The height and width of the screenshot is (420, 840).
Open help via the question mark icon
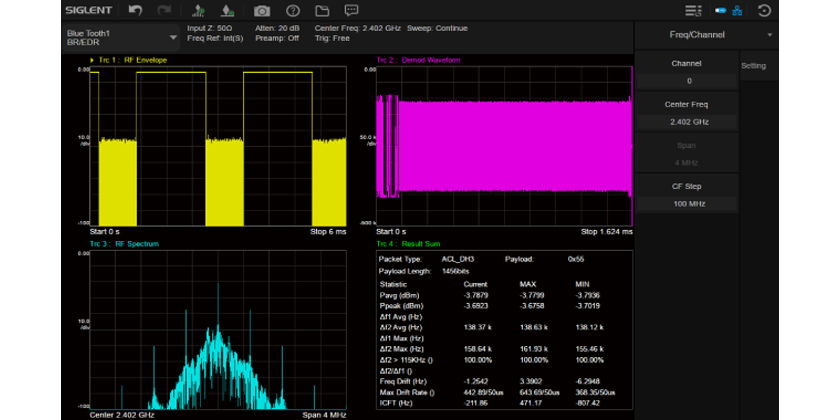tap(292, 11)
